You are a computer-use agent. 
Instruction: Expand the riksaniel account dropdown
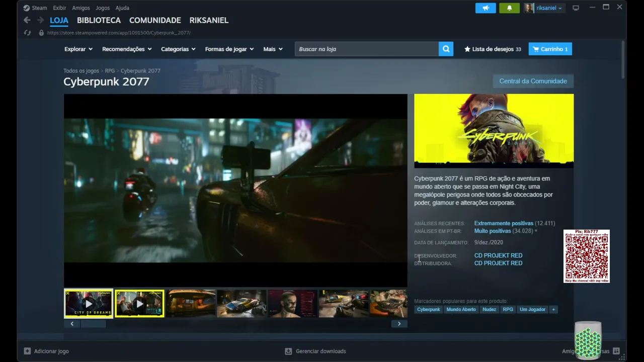549,8
